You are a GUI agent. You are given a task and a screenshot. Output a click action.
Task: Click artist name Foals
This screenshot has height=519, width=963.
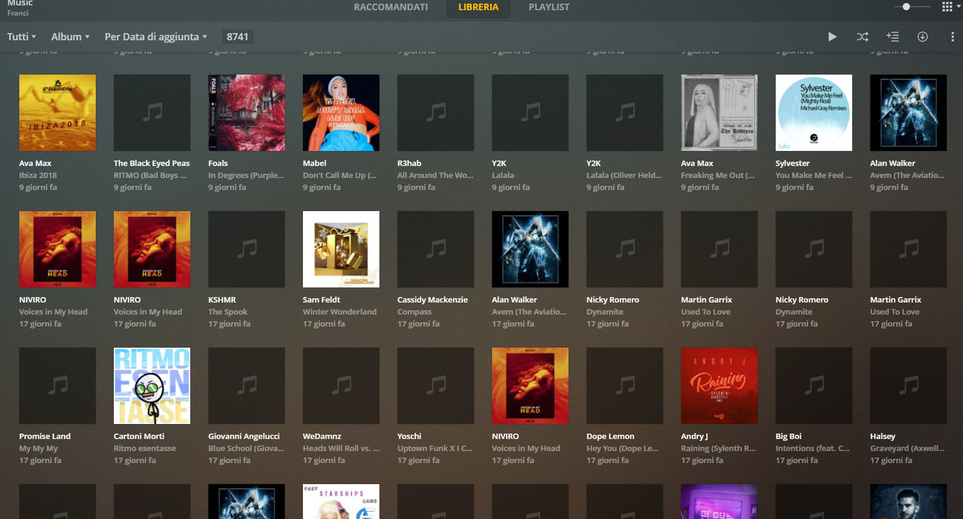(x=218, y=163)
